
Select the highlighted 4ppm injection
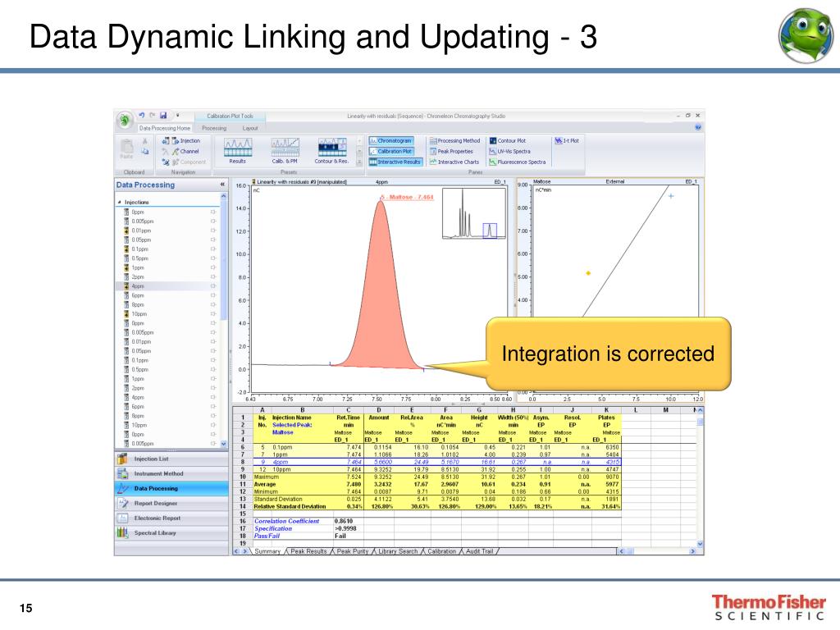point(168,286)
